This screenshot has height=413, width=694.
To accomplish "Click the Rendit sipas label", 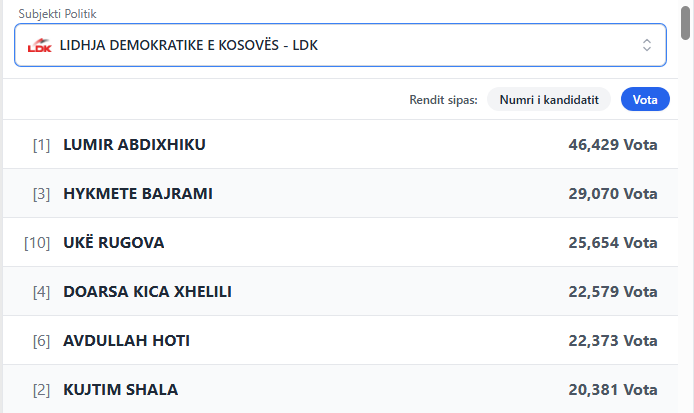I will pyautogui.click(x=443, y=100).
